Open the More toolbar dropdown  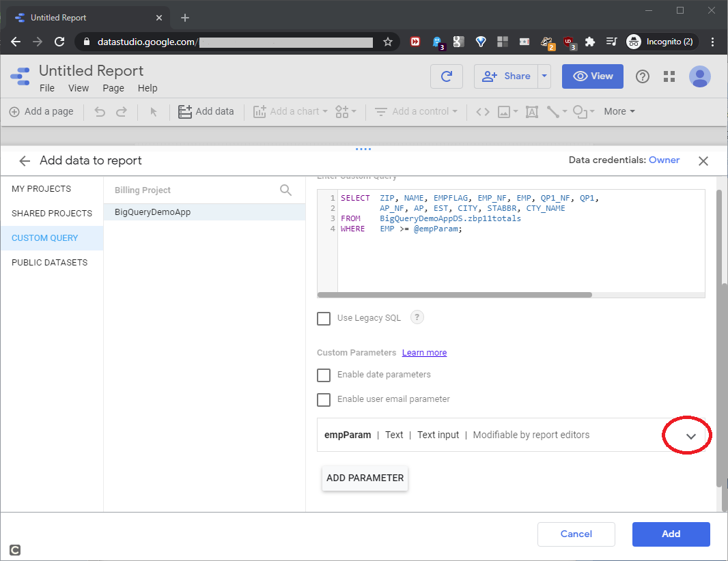click(x=619, y=111)
